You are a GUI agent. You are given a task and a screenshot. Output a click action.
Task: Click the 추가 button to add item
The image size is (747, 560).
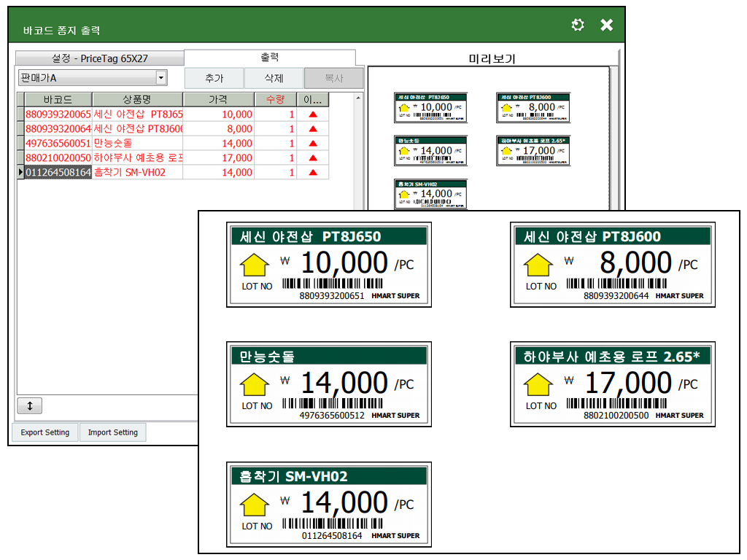tap(214, 79)
